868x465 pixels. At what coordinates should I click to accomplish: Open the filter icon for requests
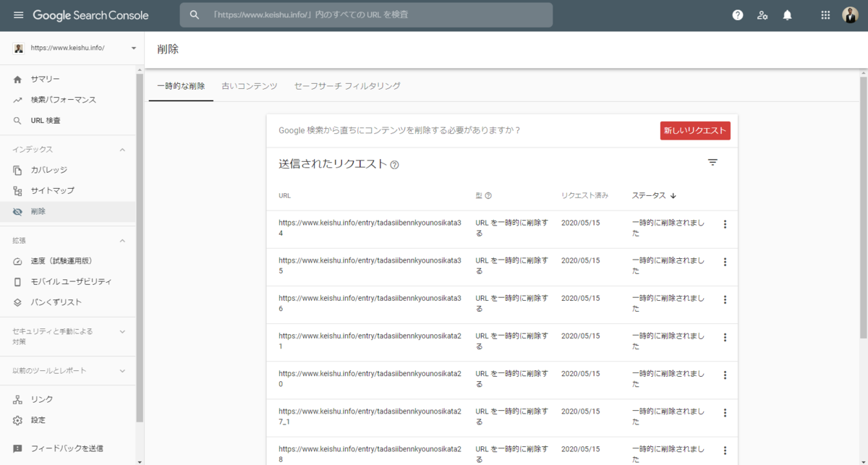click(712, 163)
